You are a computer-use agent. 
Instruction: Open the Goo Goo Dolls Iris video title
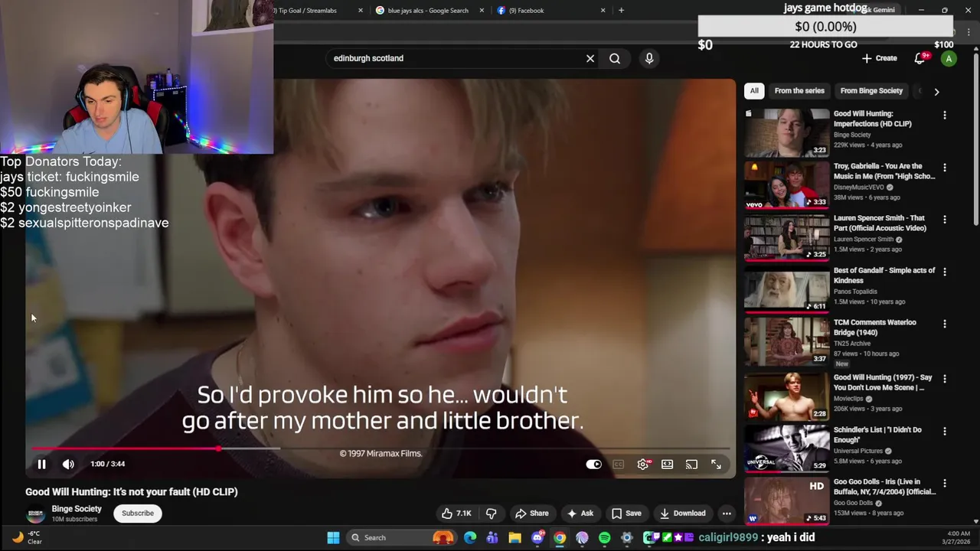coord(884,487)
